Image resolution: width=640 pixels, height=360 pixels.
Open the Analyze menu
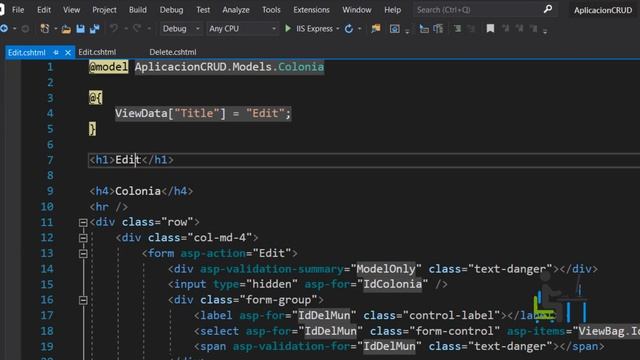point(236,9)
